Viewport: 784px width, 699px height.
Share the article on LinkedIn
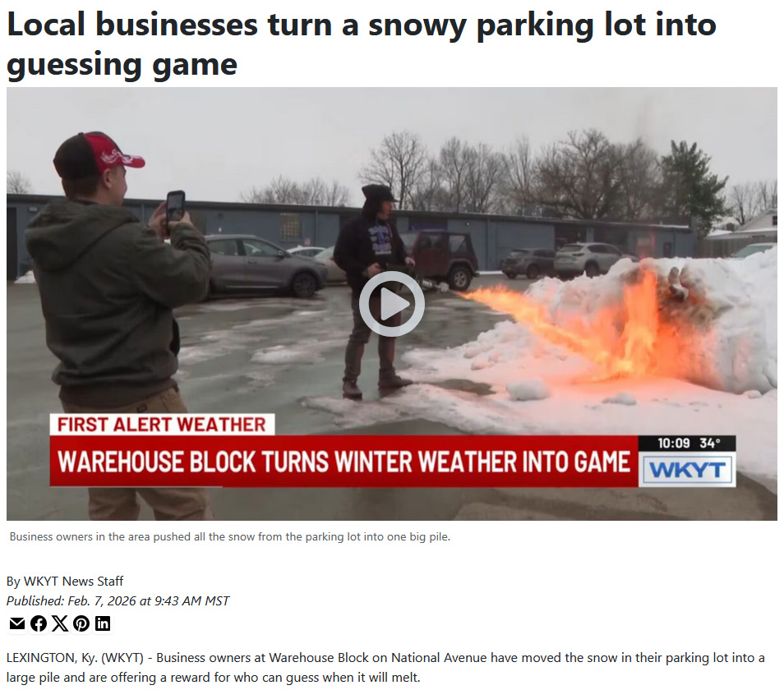[103, 623]
